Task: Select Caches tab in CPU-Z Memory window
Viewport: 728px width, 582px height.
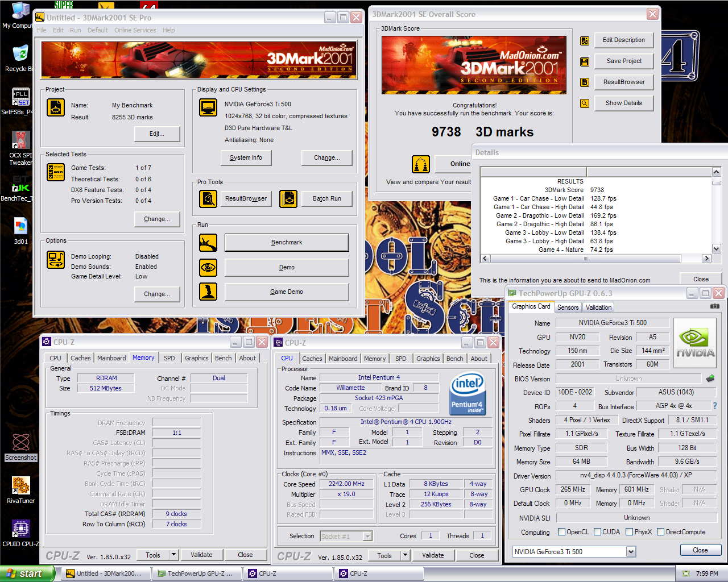Action: pyautogui.click(x=80, y=358)
